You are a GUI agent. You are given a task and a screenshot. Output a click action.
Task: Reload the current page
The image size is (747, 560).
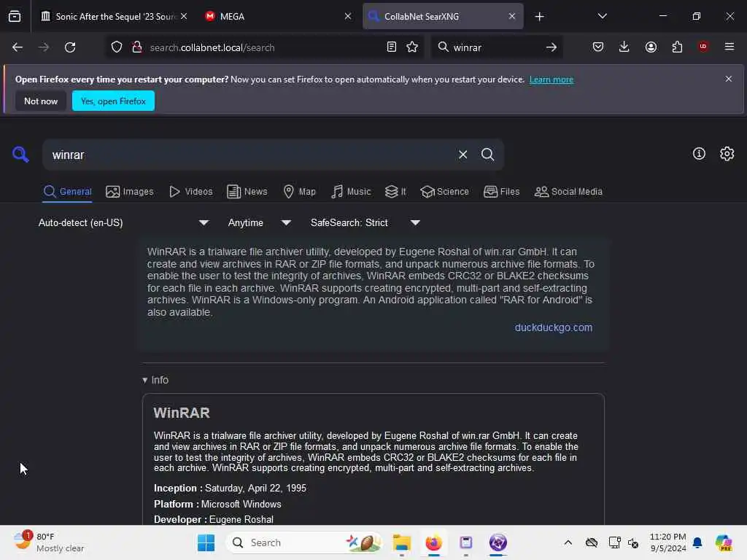[70, 47]
